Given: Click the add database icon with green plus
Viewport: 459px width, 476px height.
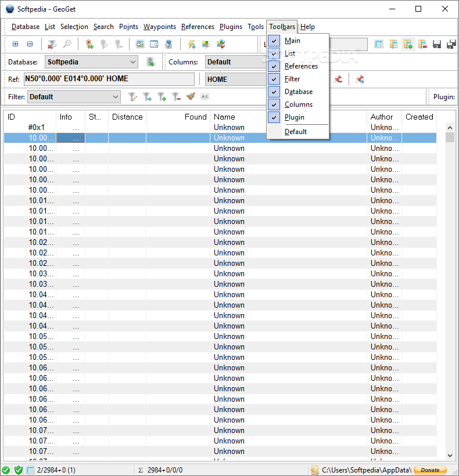Looking at the screenshot, I should (150, 62).
